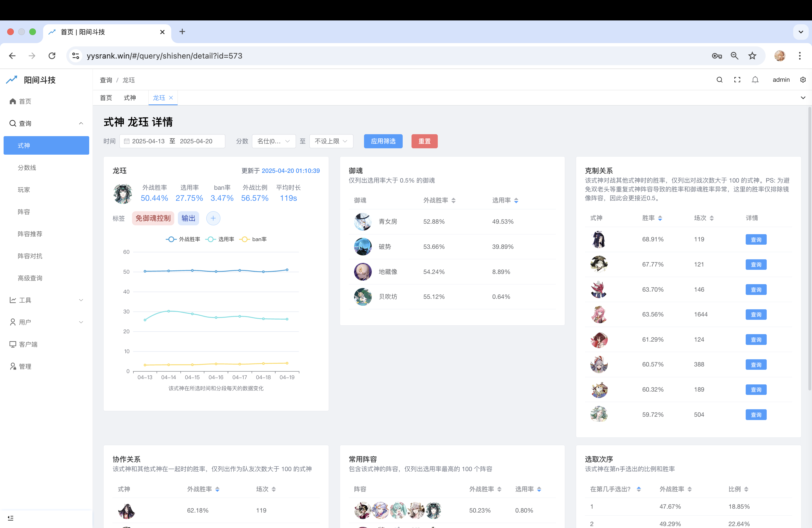The width and height of the screenshot is (812, 528).
Task: Sort 御魂 table by 外战胜率 column
Action: tap(439, 200)
